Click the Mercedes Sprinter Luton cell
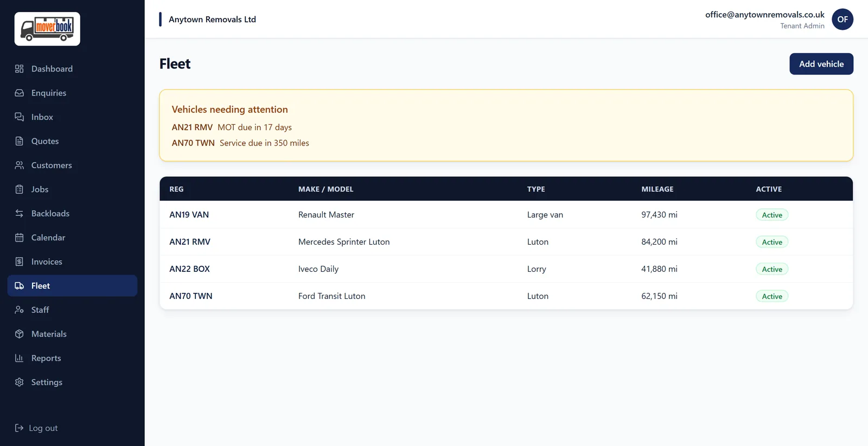This screenshot has height=446, width=868. coord(344,242)
